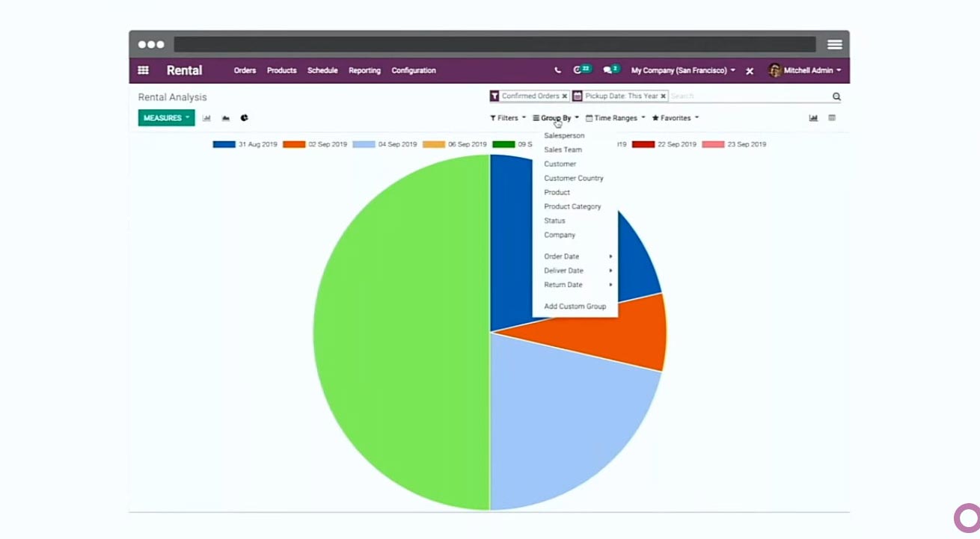
Task: Open Mitchell Admin user menu
Action: click(x=804, y=70)
